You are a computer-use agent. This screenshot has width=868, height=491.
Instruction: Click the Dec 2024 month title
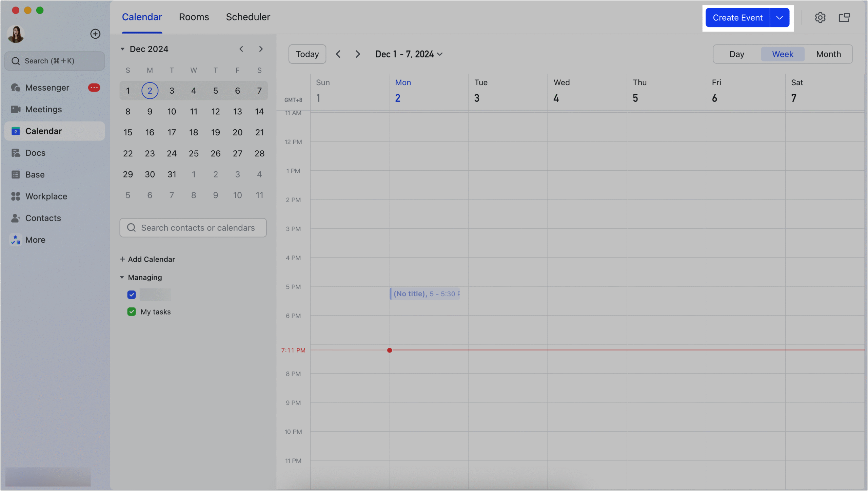click(149, 49)
